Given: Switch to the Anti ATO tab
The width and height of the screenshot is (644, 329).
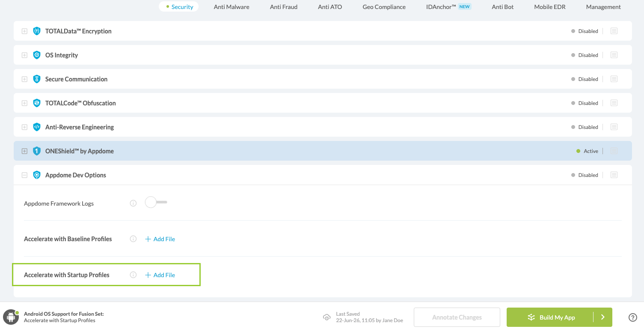Looking at the screenshot, I should click(x=330, y=7).
